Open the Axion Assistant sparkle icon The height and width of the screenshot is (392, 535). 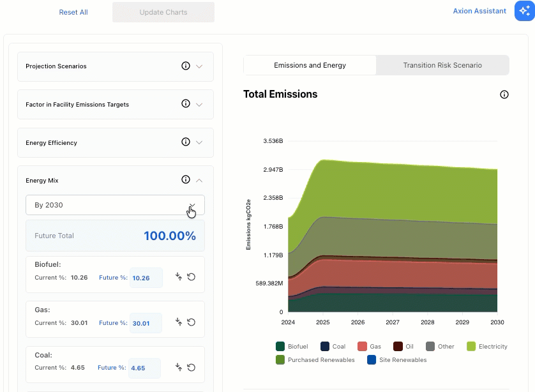524,11
